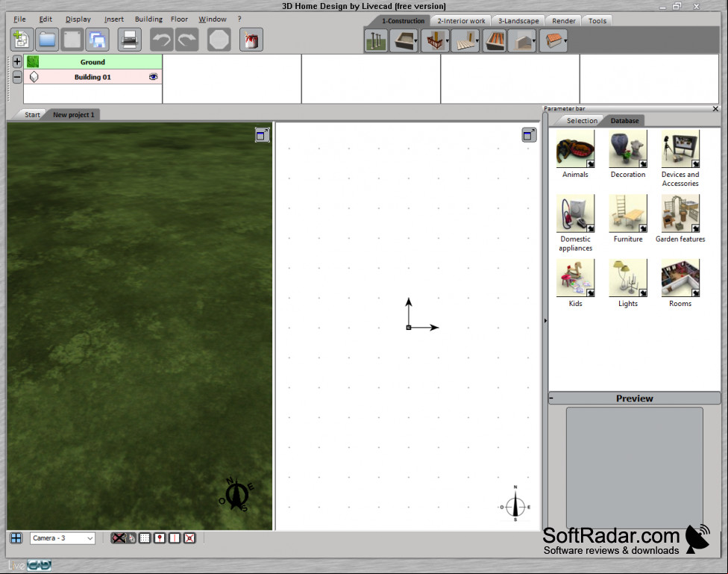Click the Building 01 shape icon

(34, 77)
